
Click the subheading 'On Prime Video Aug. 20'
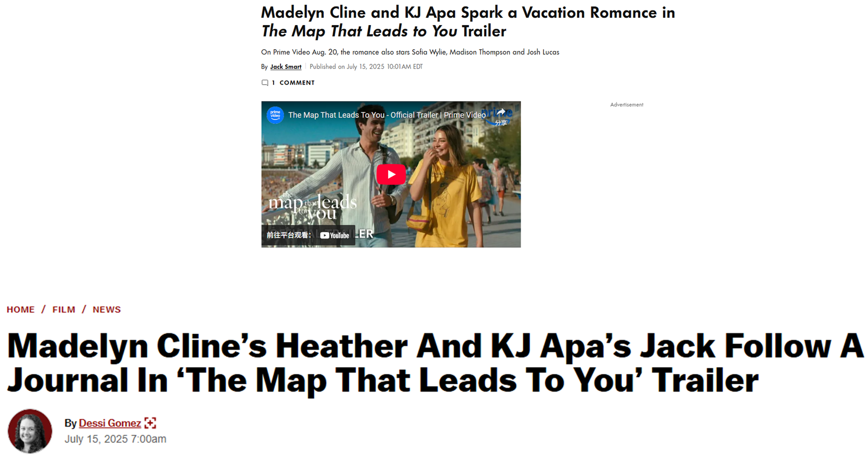tap(410, 52)
